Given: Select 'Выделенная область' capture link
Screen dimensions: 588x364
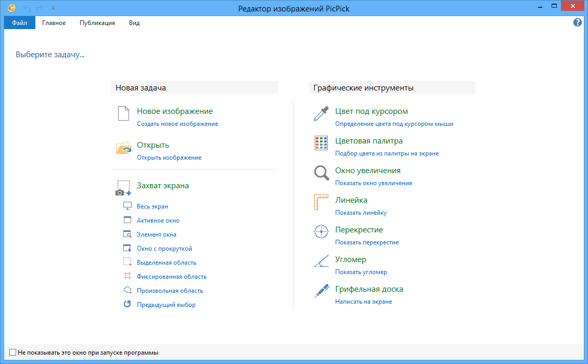Looking at the screenshot, I should (167, 263).
